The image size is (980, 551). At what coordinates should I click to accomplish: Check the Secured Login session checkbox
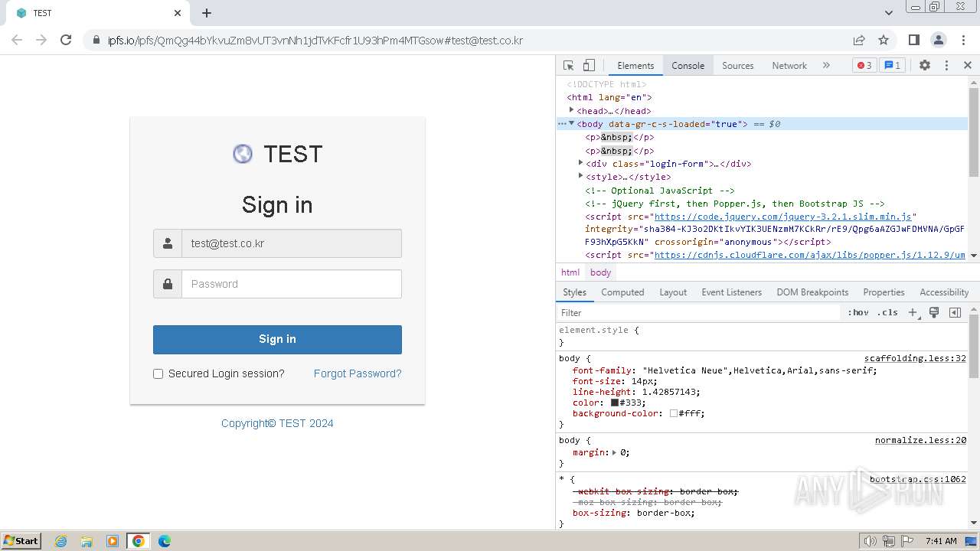[158, 374]
